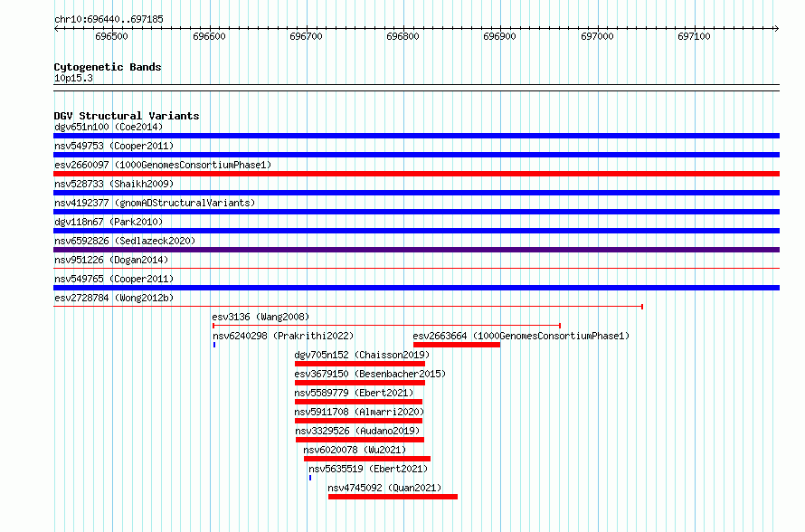
Task: Click ruler position 696700
Action: [306, 36]
